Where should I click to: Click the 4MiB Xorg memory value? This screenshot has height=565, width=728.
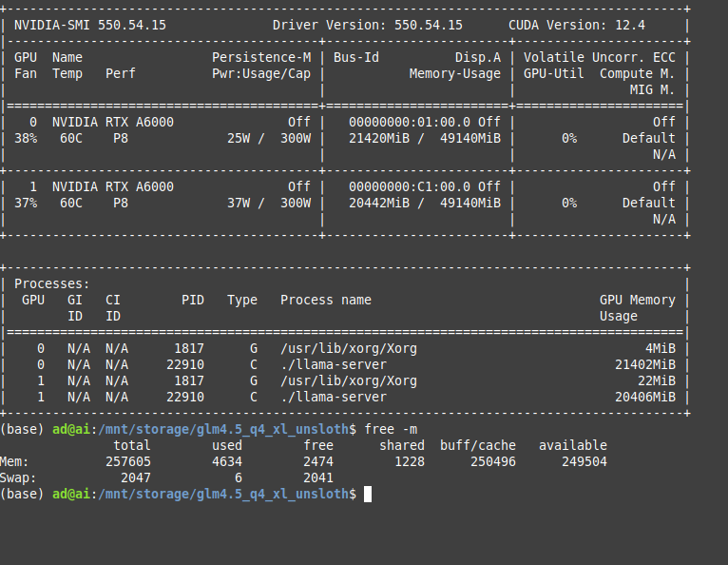(661, 348)
